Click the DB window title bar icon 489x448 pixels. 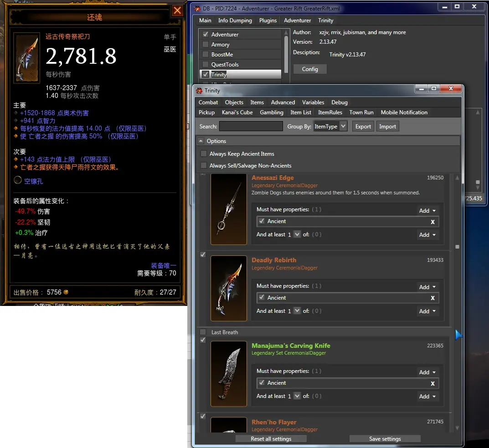pyautogui.click(x=197, y=8)
